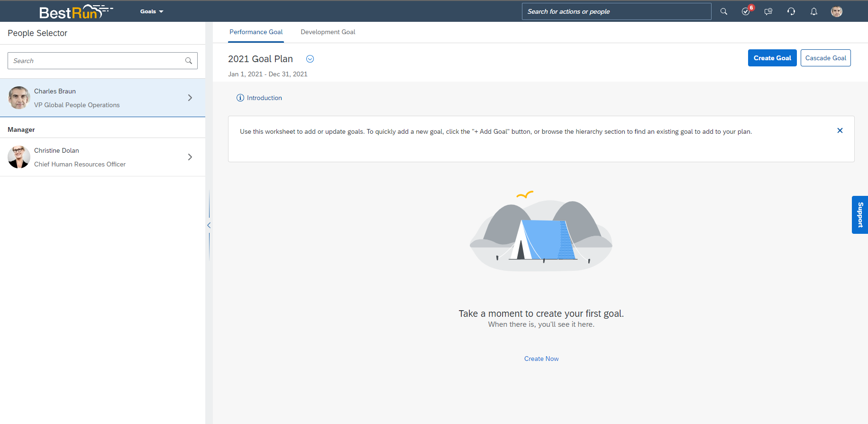Click the VP Global People Operations title text
This screenshot has width=868, height=424.
coord(77,105)
